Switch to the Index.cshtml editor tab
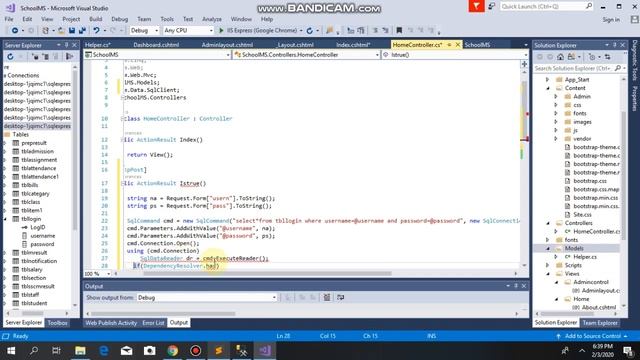This screenshot has width=640, height=360. point(353,45)
